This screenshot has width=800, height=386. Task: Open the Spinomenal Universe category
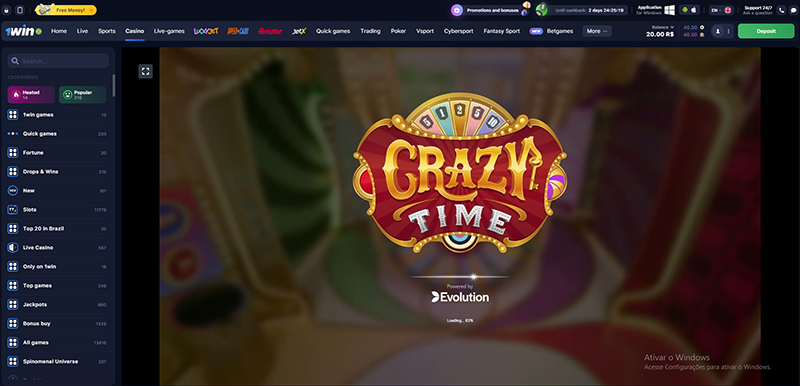[58, 362]
